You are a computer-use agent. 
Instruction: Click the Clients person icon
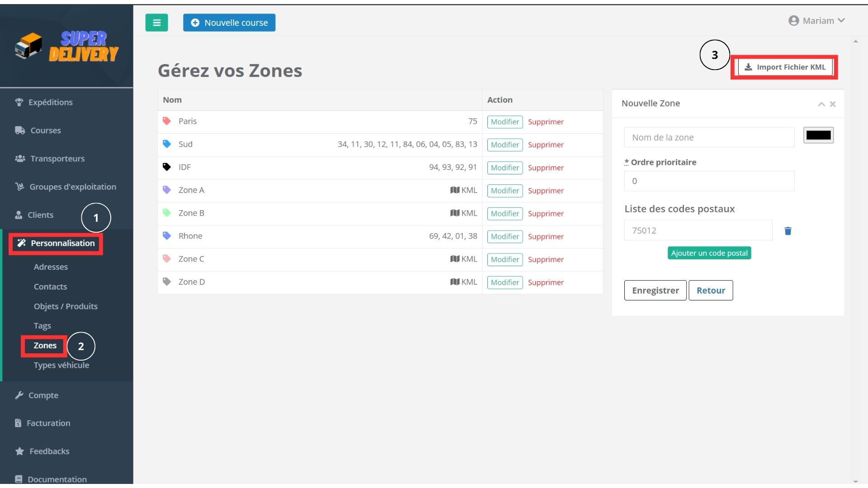tap(19, 215)
